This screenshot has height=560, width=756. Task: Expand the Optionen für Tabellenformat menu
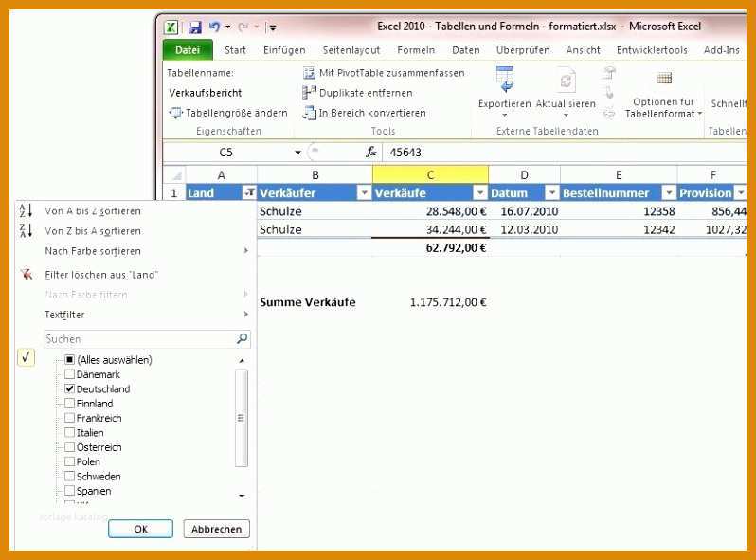tap(699, 114)
